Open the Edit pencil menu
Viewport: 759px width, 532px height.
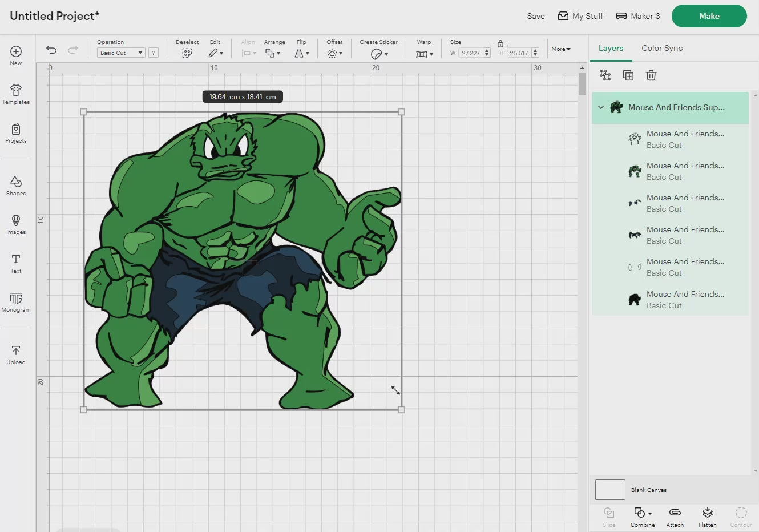click(x=215, y=53)
